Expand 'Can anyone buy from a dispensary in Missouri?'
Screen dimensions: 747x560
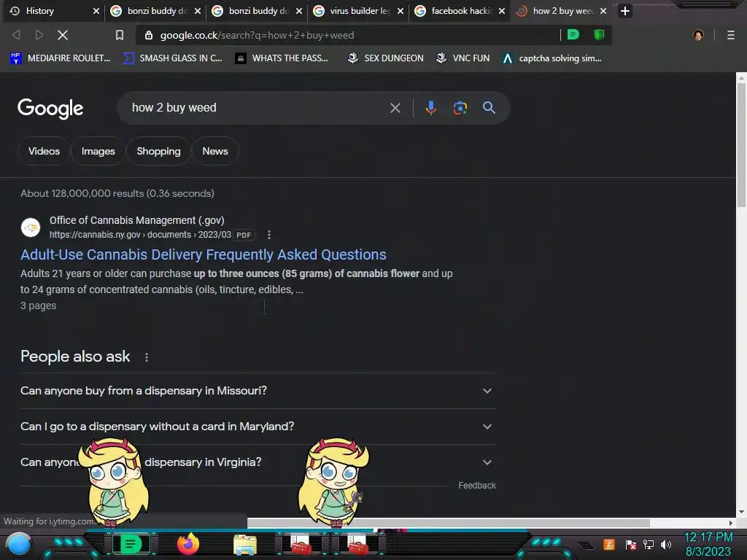258,391
